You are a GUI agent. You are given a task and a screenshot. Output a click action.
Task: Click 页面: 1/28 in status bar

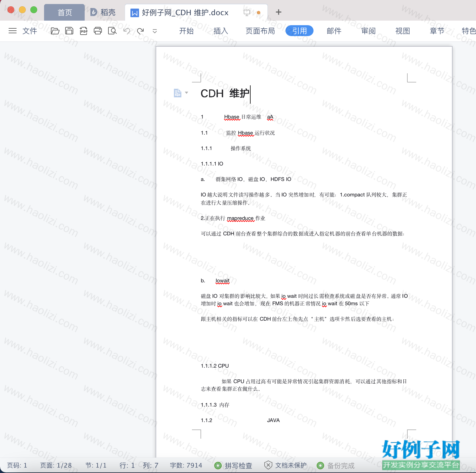tap(56, 465)
